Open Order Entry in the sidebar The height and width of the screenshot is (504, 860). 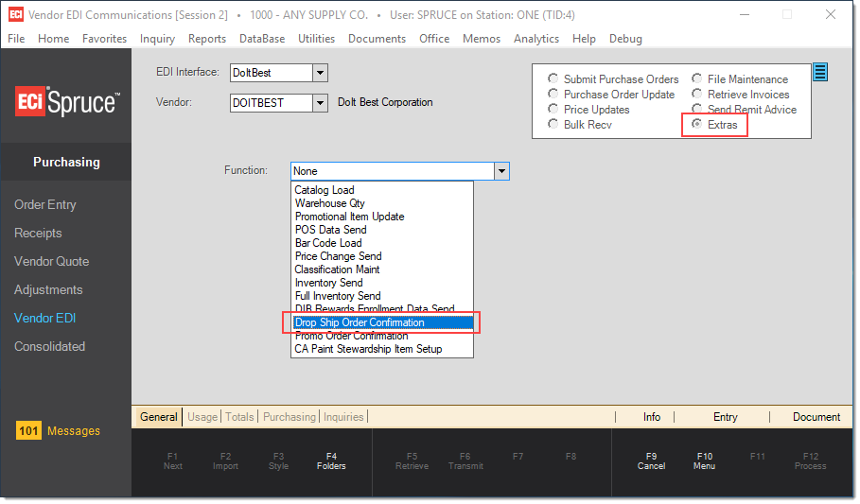[45, 204]
